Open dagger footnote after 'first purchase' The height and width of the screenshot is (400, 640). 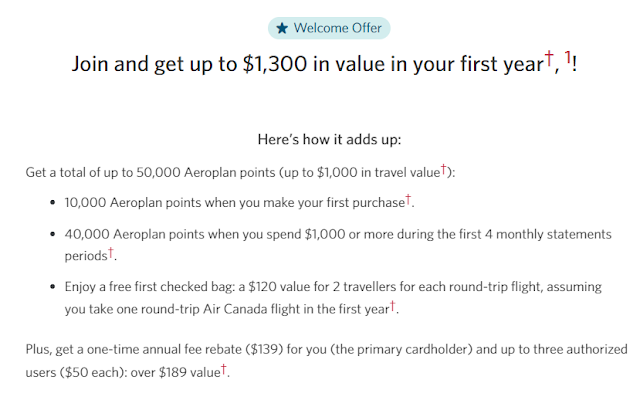pos(408,199)
